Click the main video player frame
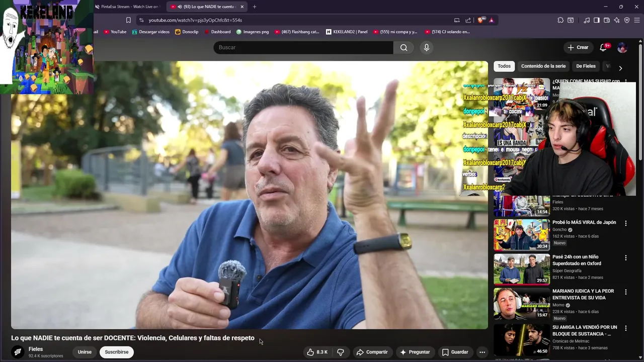Image resolution: width=644 pixels, height=362 pixels. [x=250, y=195]
